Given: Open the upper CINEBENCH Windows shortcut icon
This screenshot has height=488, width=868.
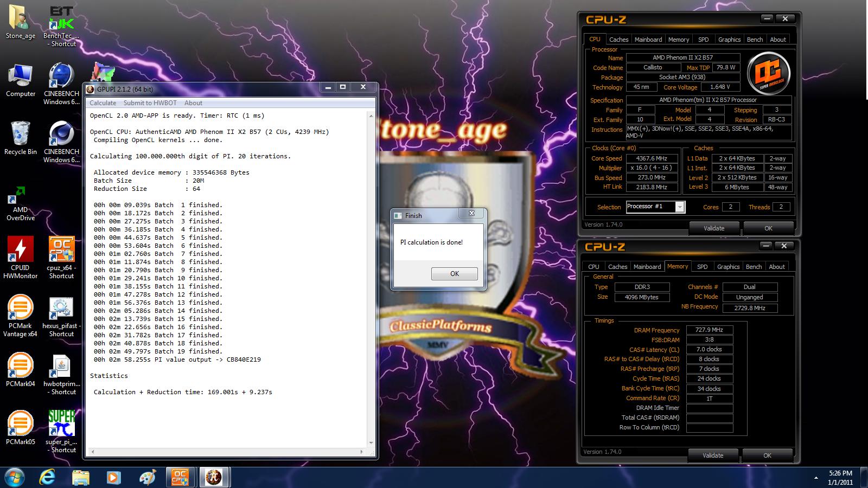Looking at the screenshot, I should pos(61,84).
